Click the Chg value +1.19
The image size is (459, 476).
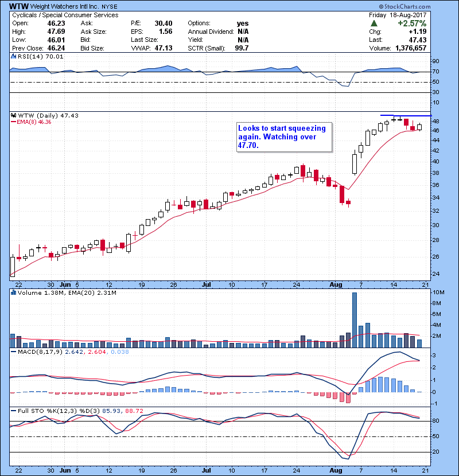(x=417, y=32)
